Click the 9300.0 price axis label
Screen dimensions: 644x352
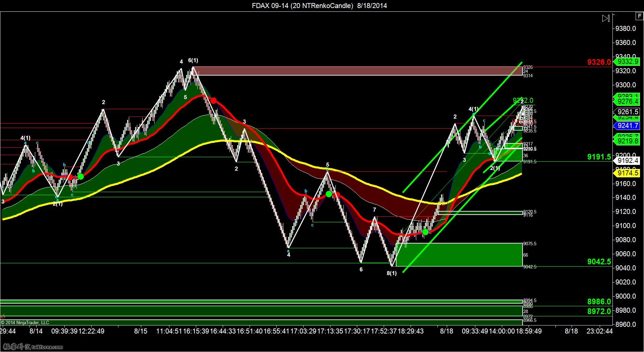[626, 85]
